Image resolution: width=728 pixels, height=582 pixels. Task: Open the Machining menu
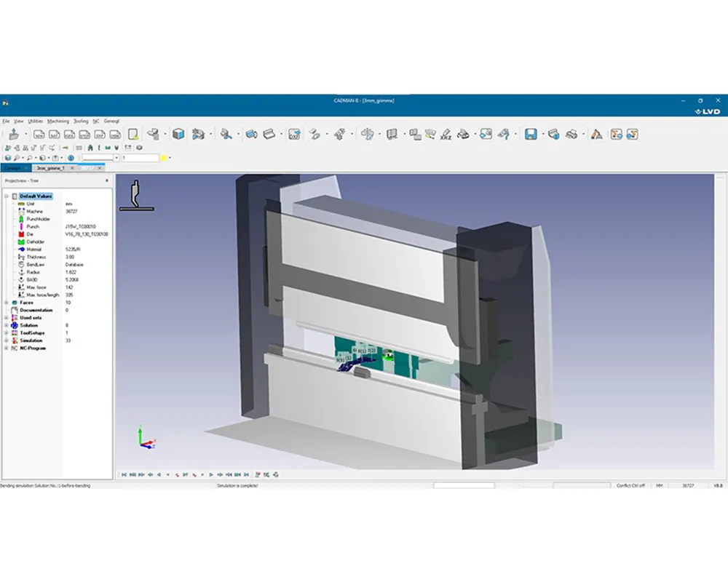point(58,121)
